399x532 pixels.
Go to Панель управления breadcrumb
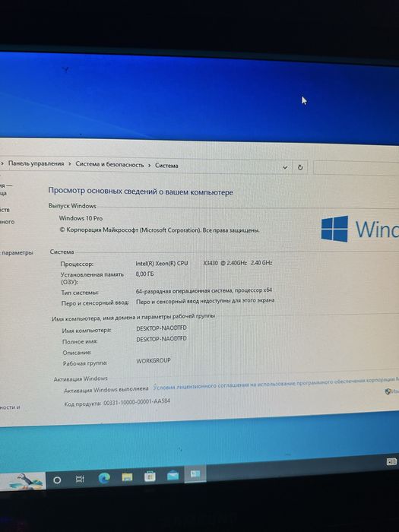pyautogui.click(x=36, y=163)
